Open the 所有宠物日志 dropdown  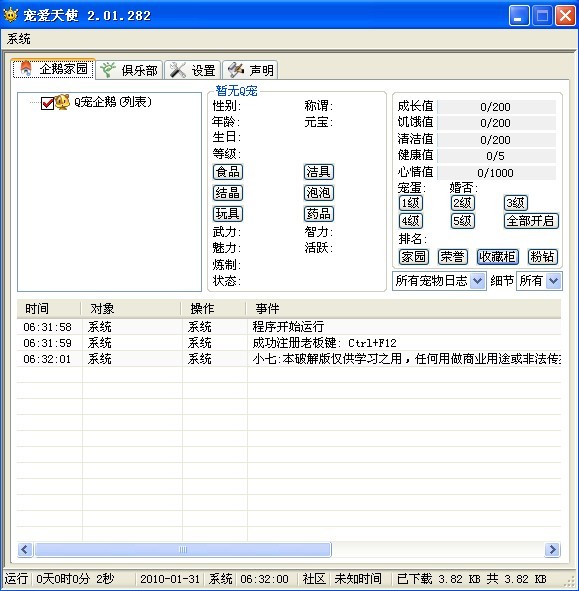point(478,281)
